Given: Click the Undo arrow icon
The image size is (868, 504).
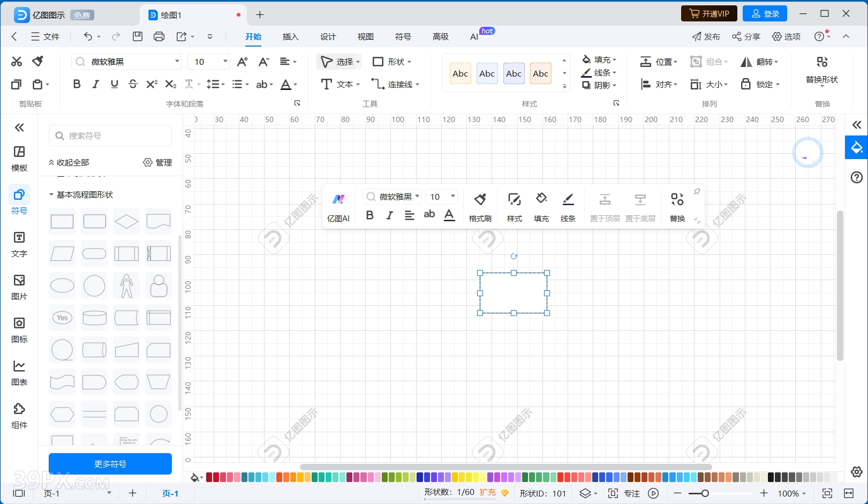Looking at the screenshot, I should pyautogui.click(x=88, y=36).
